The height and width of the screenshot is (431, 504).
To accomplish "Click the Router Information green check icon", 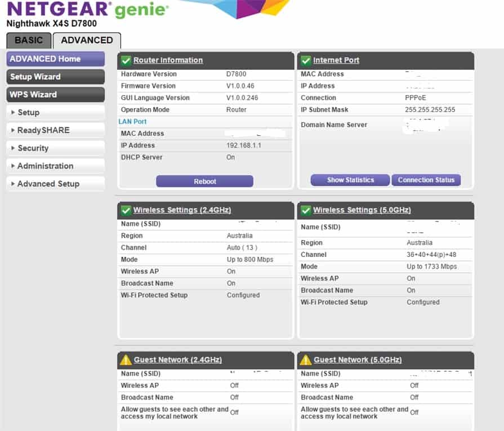I will [126, 60].
